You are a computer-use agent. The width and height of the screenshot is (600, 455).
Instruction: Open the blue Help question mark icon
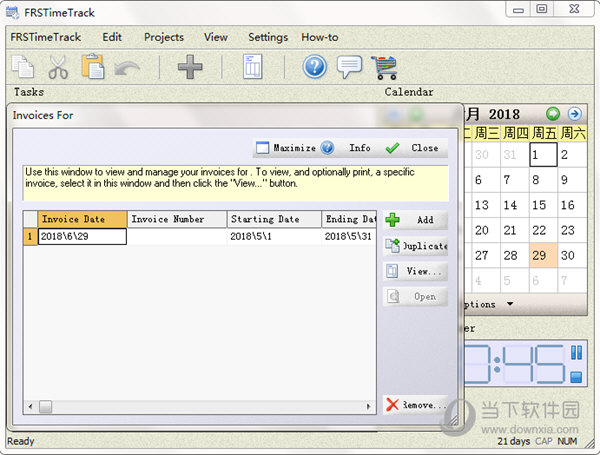pyautogui.click(x=315, y=67)
